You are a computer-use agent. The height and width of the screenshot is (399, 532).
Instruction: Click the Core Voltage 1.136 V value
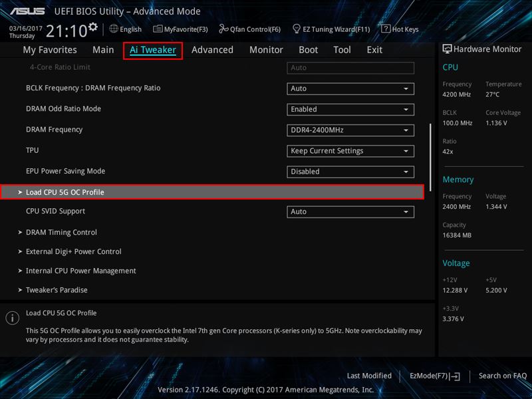coord(496,123)
